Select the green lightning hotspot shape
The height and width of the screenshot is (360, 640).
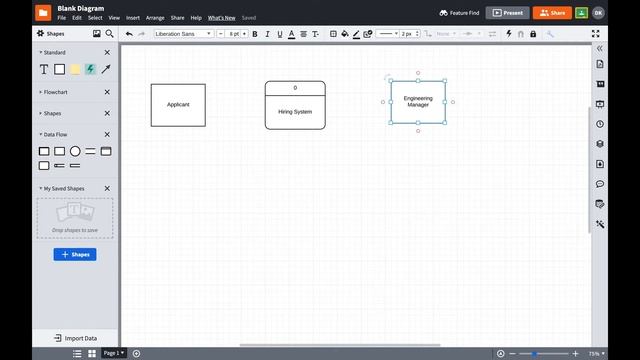pyautogui.click(x=90, y=69)
